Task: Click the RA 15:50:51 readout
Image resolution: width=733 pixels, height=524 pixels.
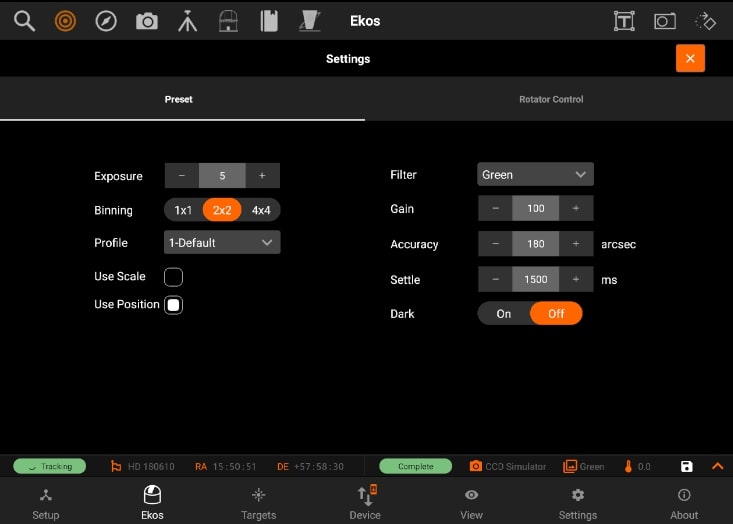Action: (225, 467)
